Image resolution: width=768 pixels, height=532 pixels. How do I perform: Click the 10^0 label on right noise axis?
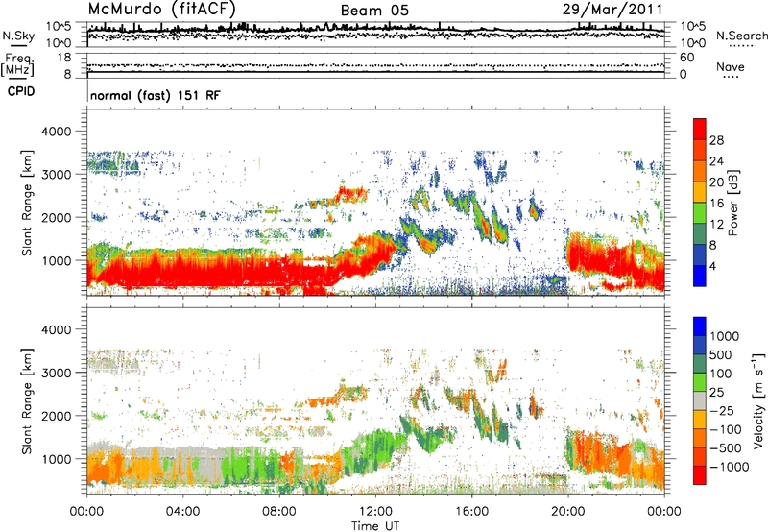point(693,43)
